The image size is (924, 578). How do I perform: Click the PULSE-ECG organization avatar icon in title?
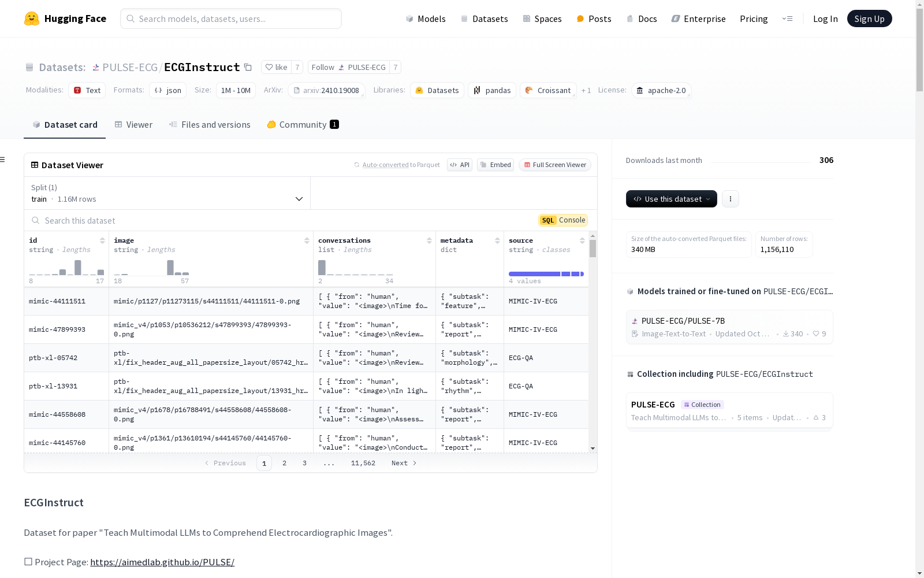(96, 68)
